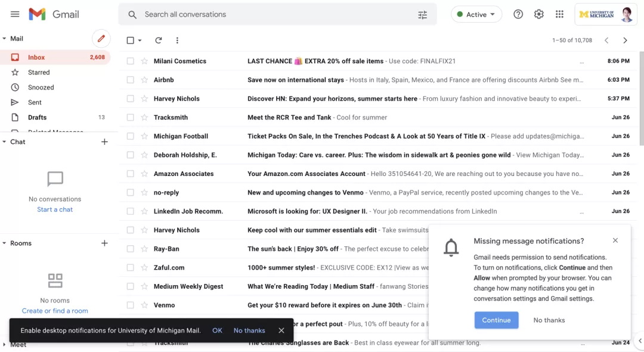Show search options filter icon
Image resolution: width=644 pixels, height=352 pixels.
point(423,15)
